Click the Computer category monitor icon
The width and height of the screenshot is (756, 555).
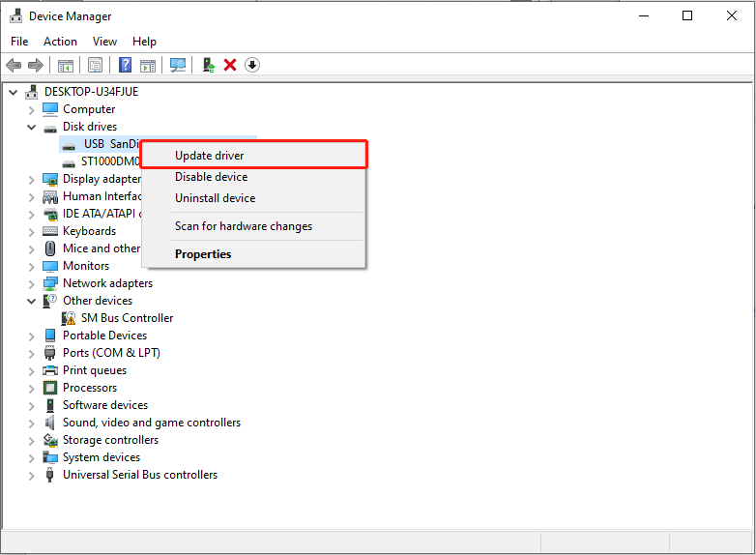click(50, 109)
